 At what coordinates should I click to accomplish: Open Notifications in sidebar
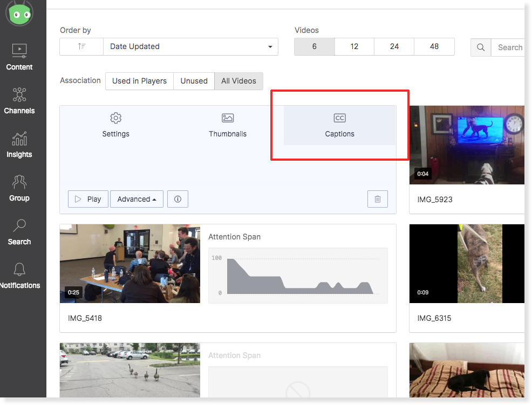(19, 276)
